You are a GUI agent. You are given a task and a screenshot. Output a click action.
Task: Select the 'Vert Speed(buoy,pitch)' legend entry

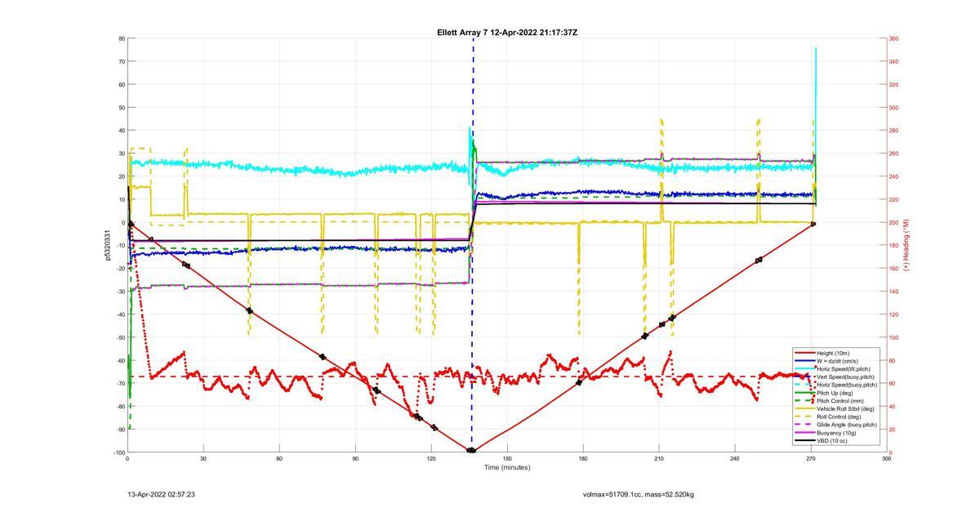[845, 377]
